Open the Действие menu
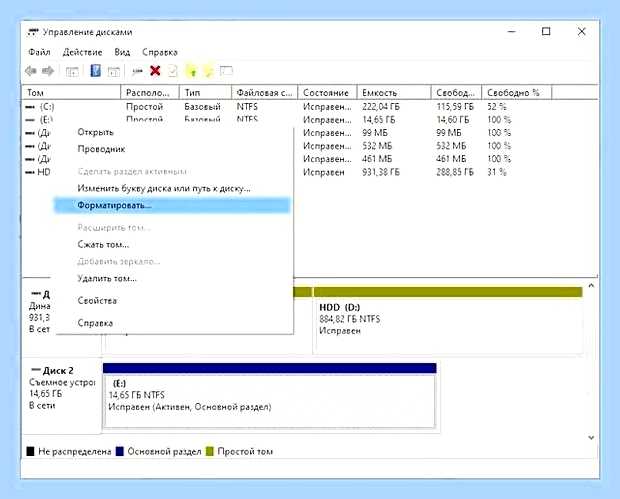620x499 pixels. pyautogui.click(x=82, y=52)
